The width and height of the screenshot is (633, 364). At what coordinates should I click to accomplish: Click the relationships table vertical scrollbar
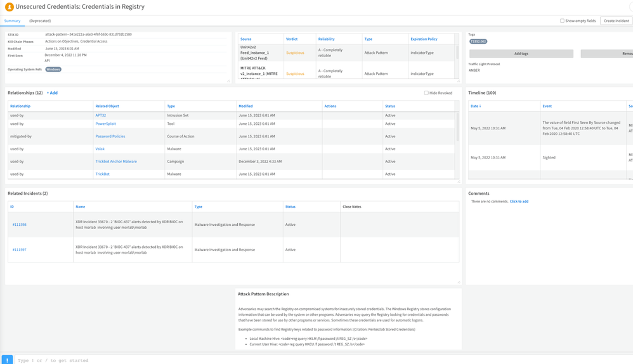tap(457, 127)
